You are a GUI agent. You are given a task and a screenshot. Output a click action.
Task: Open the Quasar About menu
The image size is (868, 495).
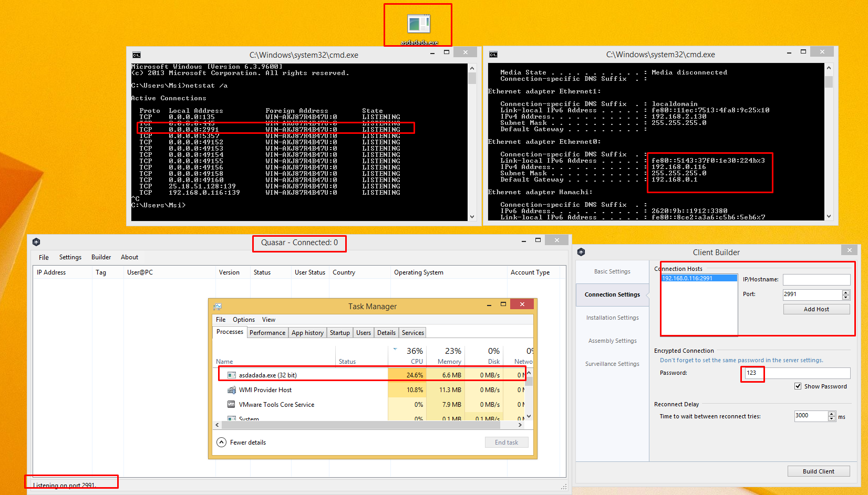tap(129, 257)
